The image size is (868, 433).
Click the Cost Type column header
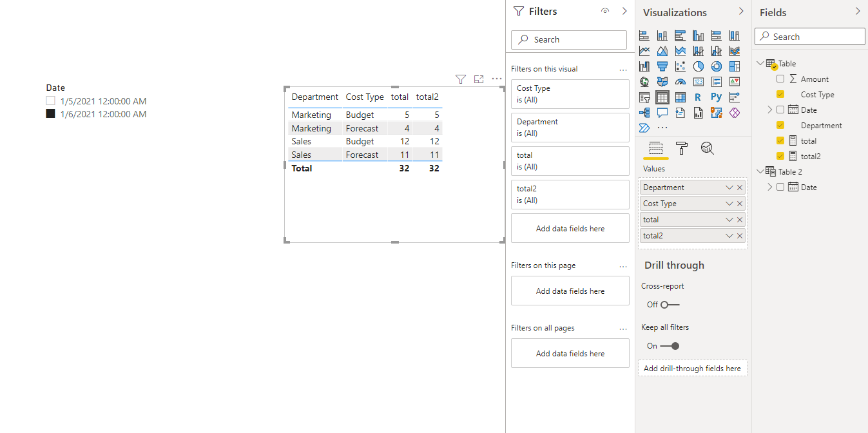coord(365,97)
